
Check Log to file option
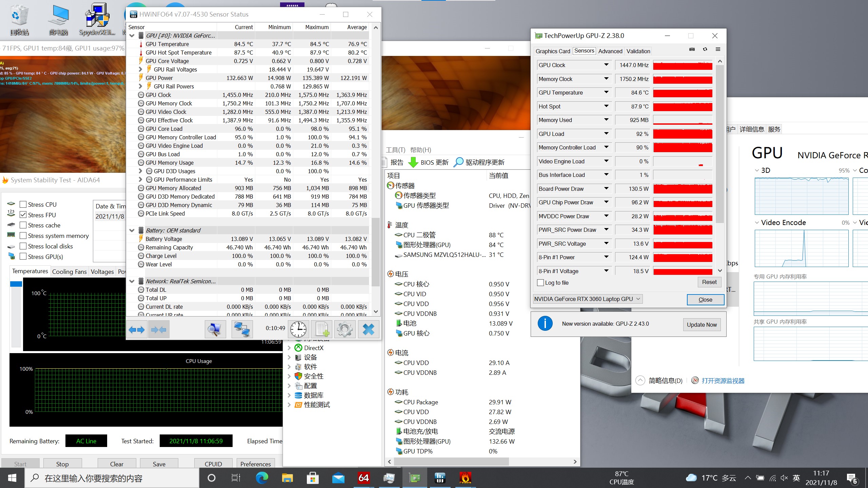(x=541, y=283)
